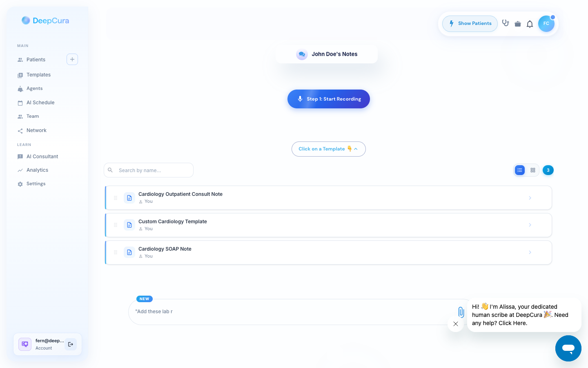Switch to list view
Screen dimensions: 588x368
coord(520,170)
